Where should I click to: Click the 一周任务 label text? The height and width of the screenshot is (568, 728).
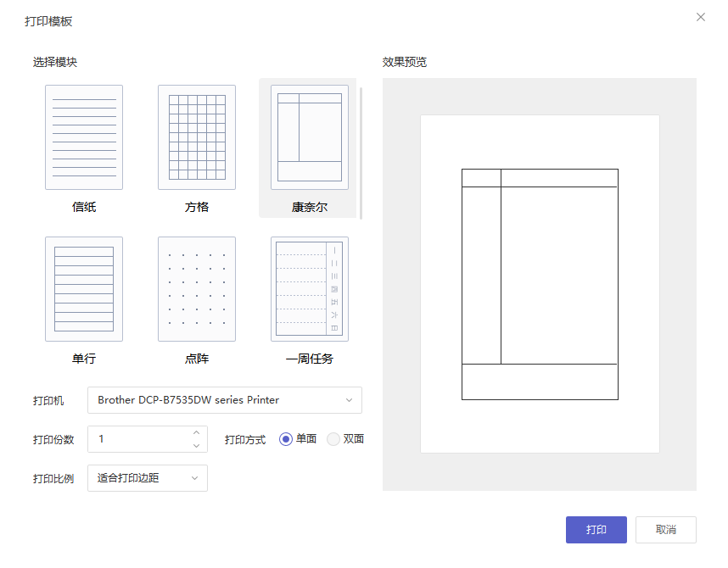pos(309,359)
